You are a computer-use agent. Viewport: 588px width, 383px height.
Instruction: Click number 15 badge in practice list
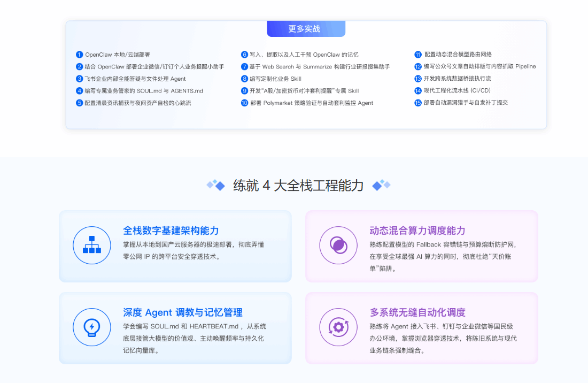(x=418, y=103)
